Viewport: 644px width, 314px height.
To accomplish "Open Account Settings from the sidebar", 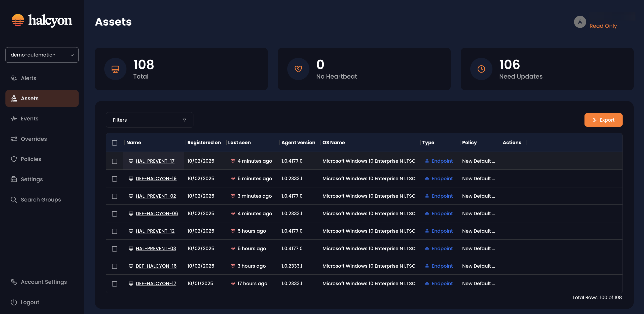I will tap(14, 282).
